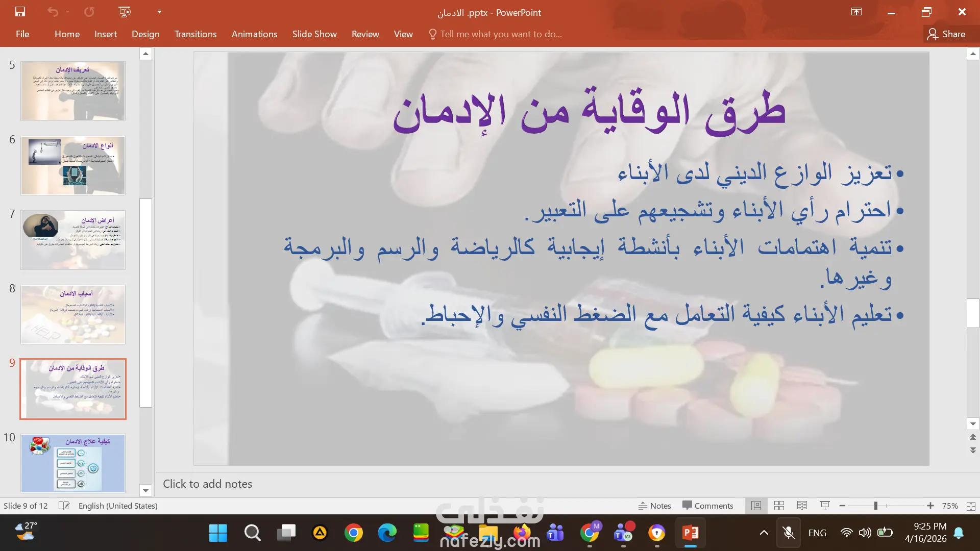Screen dimensions: 980x551
Task: Click the slide editor scroll-down arrow
Action: pyautogui.click(x=973, y=424)
